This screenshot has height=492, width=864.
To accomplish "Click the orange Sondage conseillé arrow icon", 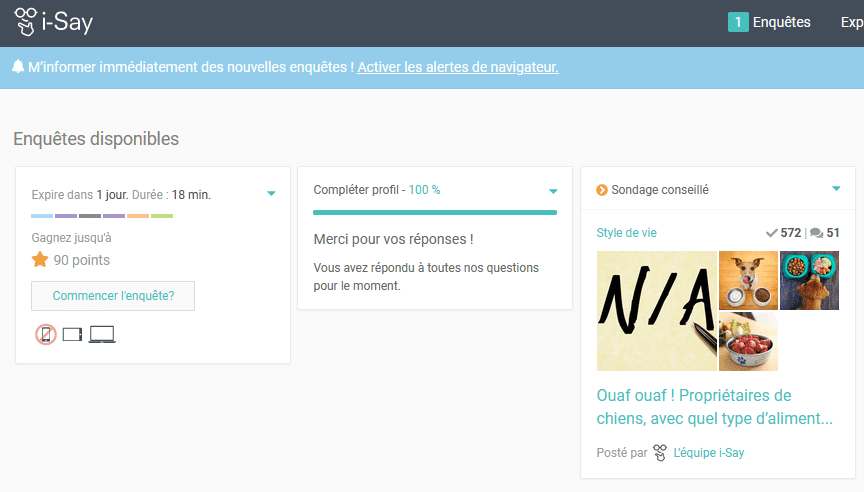I will point(602,190).
